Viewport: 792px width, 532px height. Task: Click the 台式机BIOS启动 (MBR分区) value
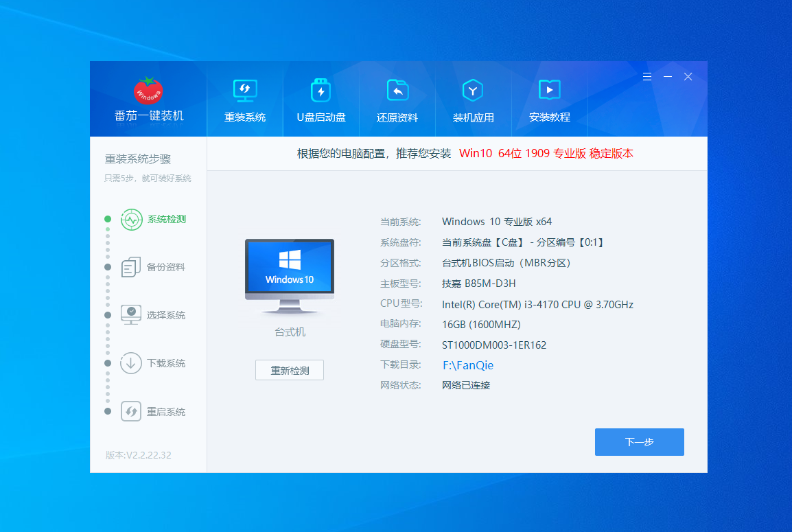point(506,263)
